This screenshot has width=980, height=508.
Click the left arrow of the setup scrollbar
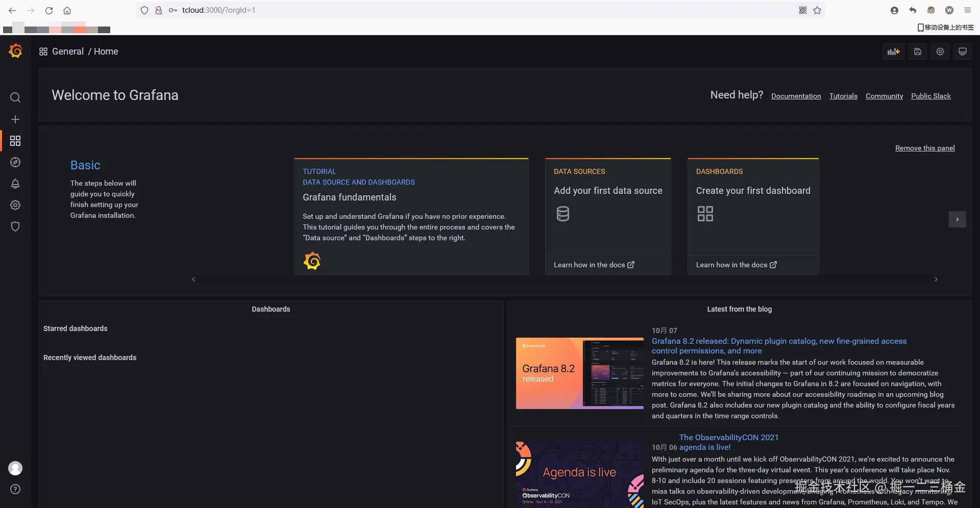193,280
